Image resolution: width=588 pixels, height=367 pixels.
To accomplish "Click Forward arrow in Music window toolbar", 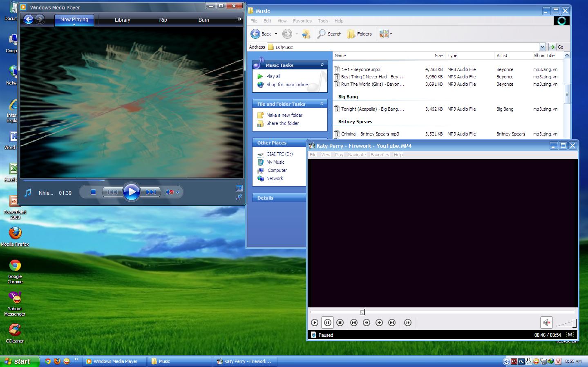I will tap(287, 34).
